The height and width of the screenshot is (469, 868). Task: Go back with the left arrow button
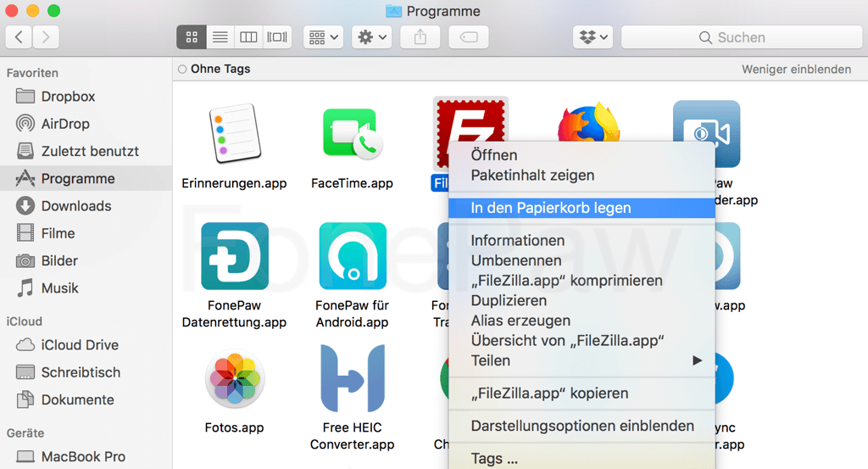(19, 37)
